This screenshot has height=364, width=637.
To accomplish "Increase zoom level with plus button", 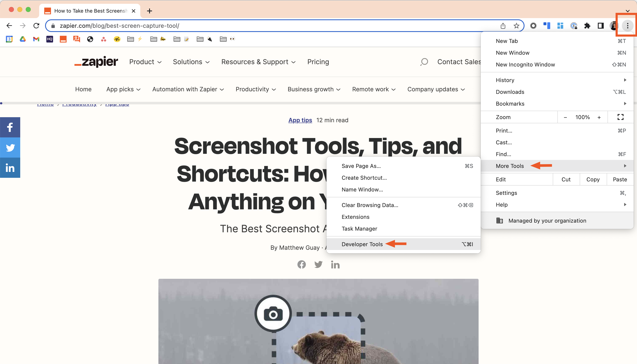I will click(x=599, y=117).
